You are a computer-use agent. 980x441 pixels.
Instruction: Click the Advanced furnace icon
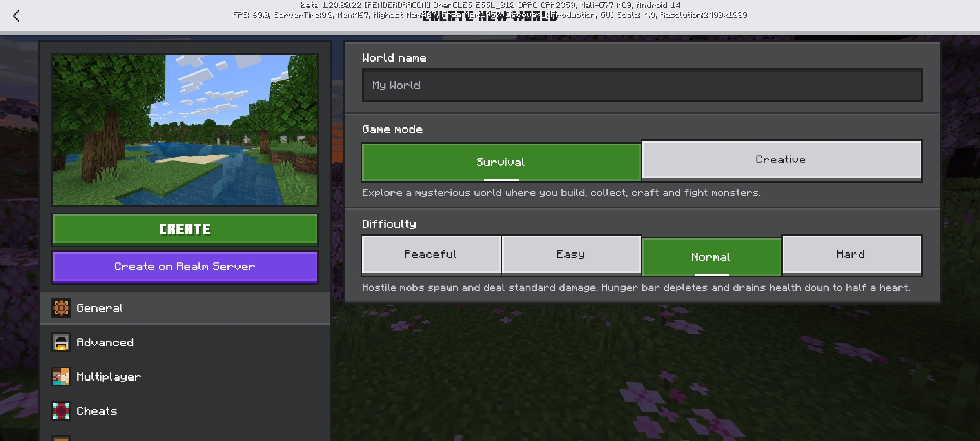coord(61,342)
